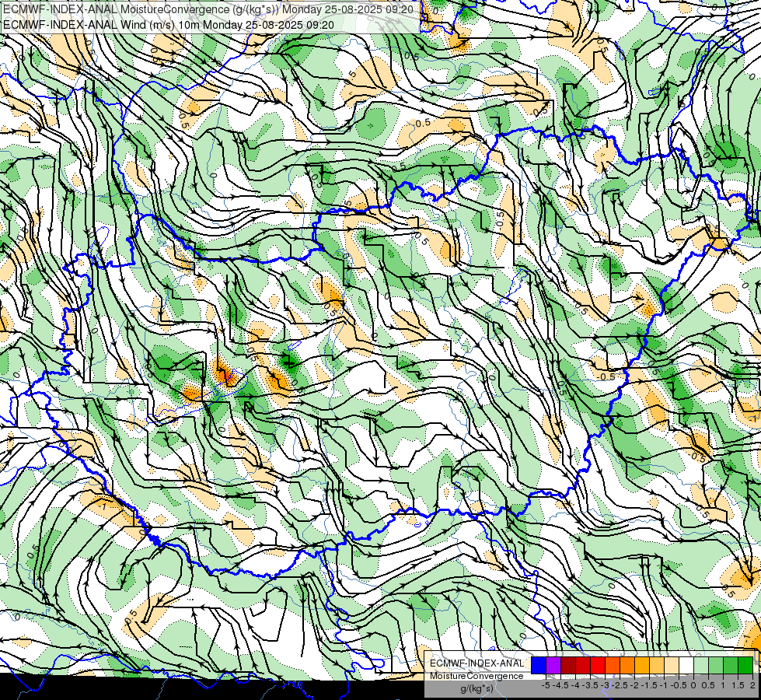Click the white legend swatch near 0
Screen dimensions: 761x700
(686, 665)
